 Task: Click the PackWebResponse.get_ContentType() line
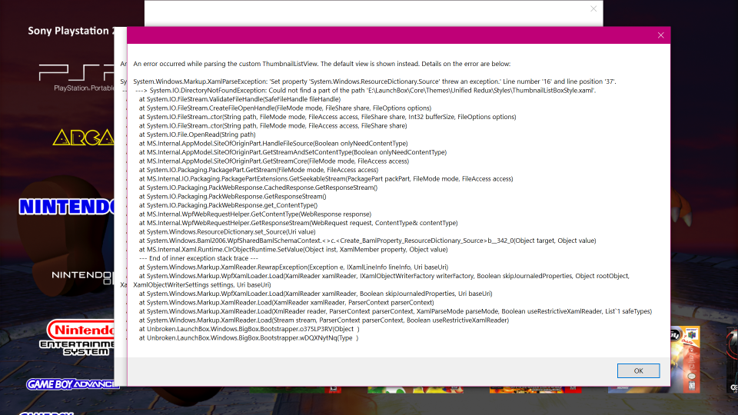coord(228,205)
